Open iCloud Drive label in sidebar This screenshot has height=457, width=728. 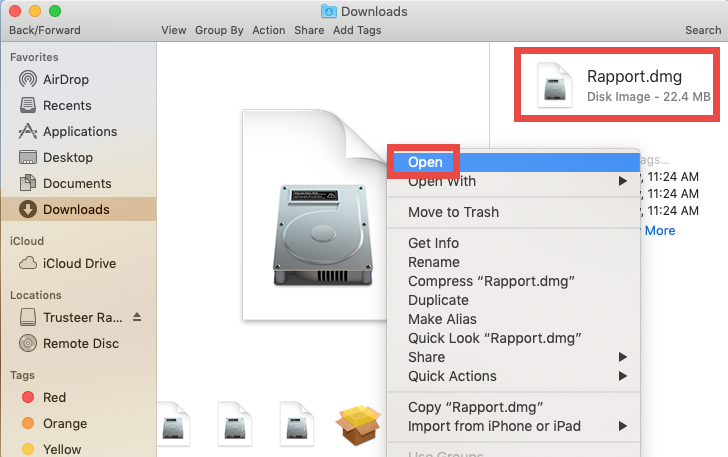pos(79,263)
